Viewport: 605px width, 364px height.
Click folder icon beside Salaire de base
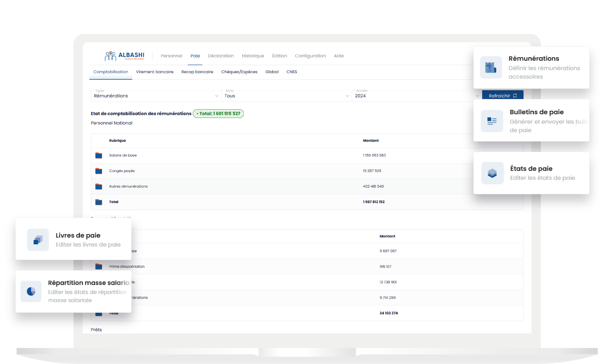(x=99, y=155)
